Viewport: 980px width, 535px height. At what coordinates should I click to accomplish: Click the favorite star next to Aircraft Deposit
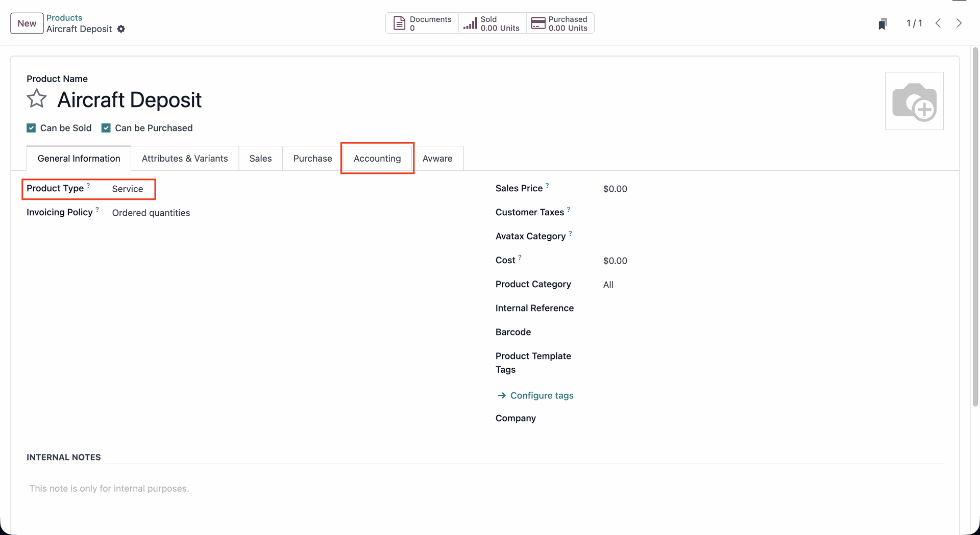click(x=37, y=99)
